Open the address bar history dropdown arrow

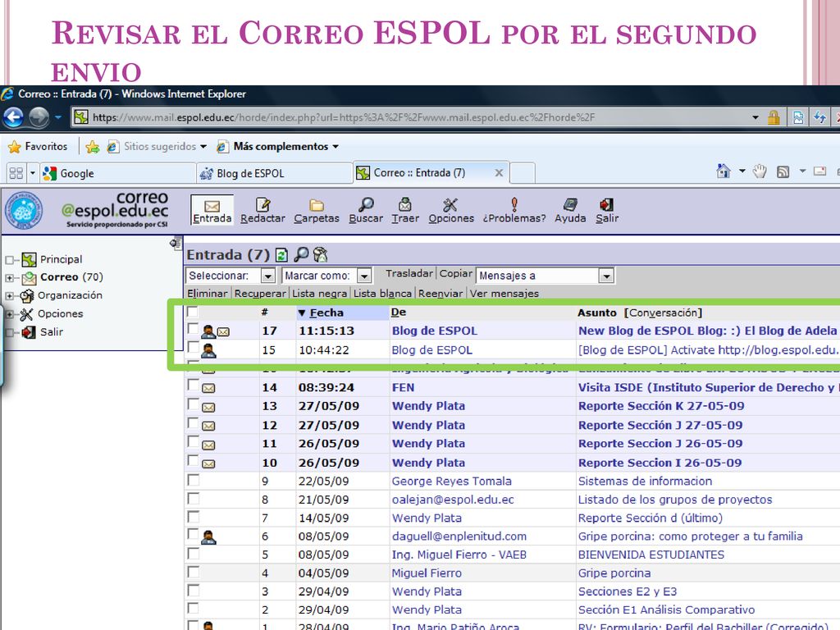tap(756, 117)
